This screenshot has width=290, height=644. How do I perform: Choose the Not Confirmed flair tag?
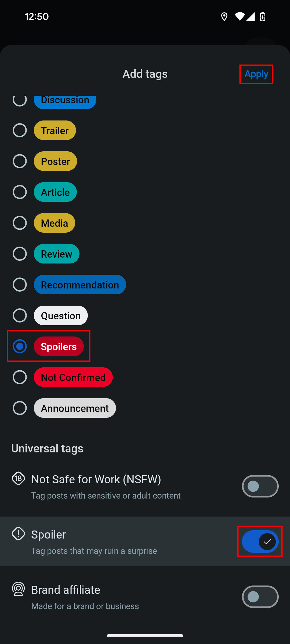coord(73,377)
